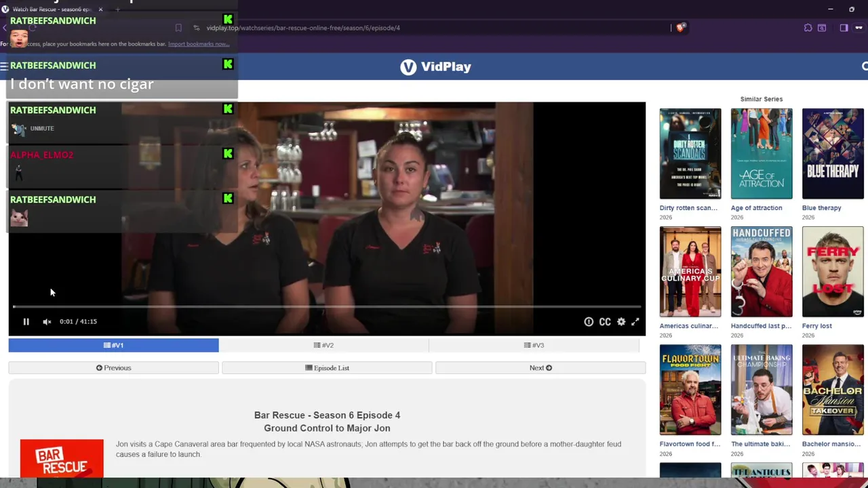Click 'I don't want no cigar' message

pyautogui.click(x=81, y=84)
